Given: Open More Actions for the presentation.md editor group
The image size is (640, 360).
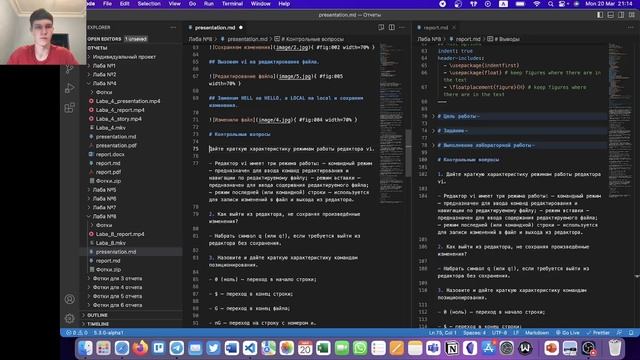Looking at the screenshot, I should [402, 27].
